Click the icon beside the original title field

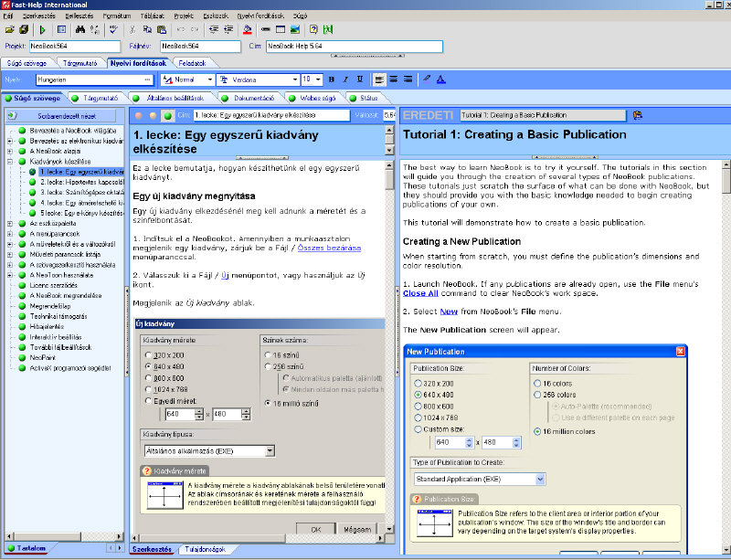coord(637,115)
